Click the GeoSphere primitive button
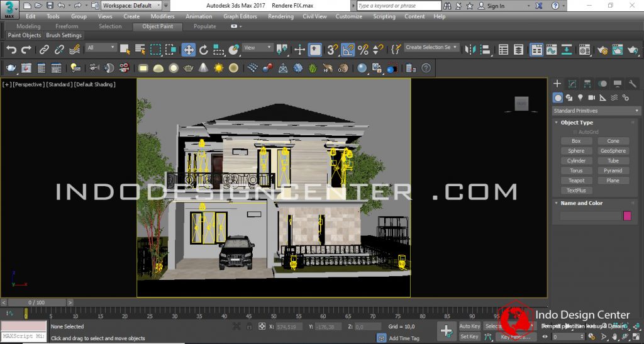This screenshot has width=644, height=344. [x=613, y=151]
